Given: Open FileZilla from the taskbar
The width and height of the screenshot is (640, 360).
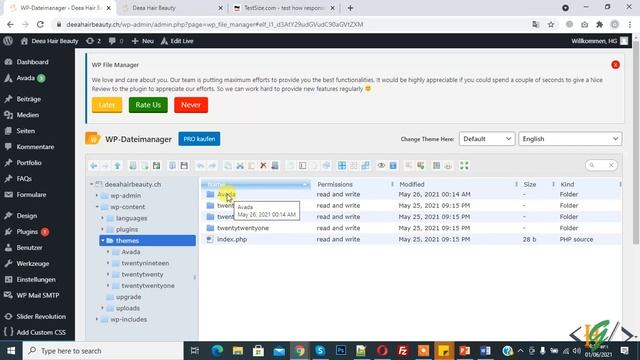Looking at the screenshot, I should pyautogui.click(x=402, y=351).
